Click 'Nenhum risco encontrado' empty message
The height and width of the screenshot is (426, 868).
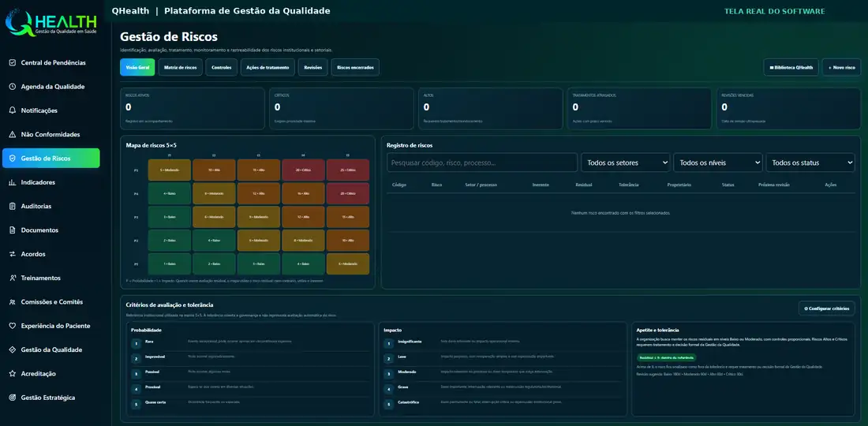[620, 213]
